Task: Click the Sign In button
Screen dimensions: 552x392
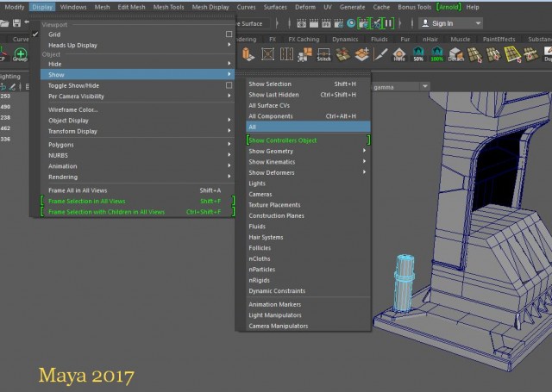Action: click(450, 23)
